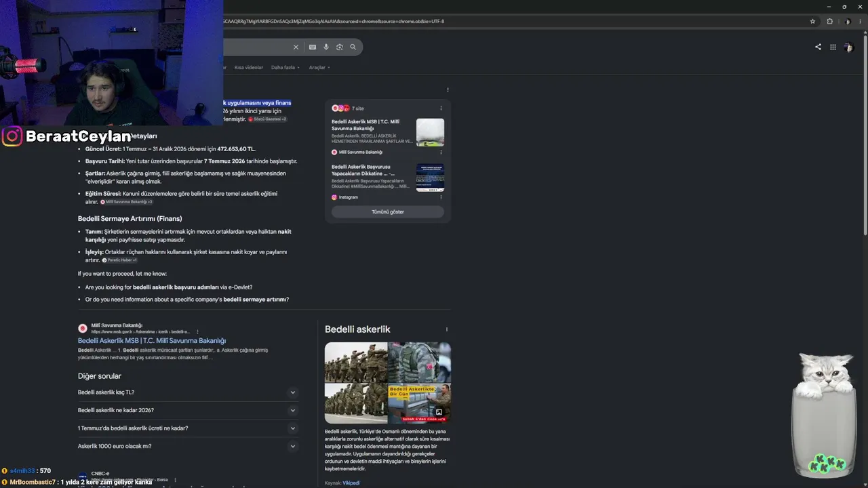Open the MSB source card thumbnail image
This screenshot has height=488, width=868.
coord(430,132)
